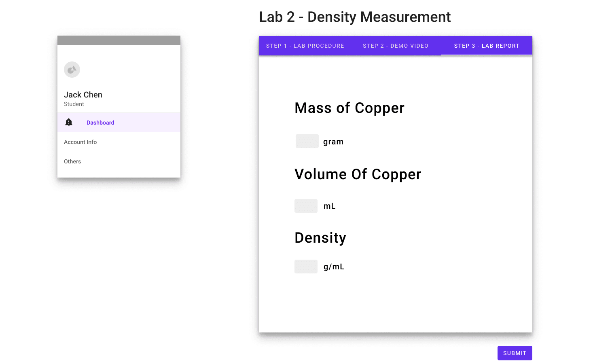Screen dimensions: 593x364
Task: Click the Density value input box
Action: point(306,266)
